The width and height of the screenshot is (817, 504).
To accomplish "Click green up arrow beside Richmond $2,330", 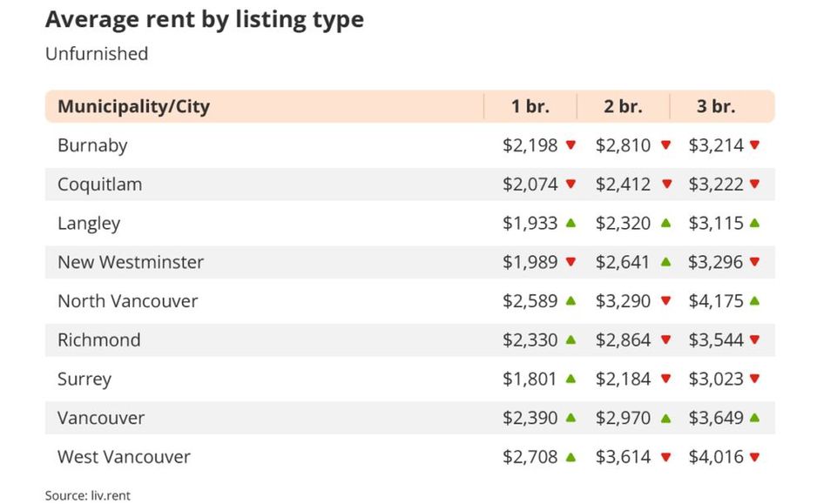I will tap(571, 339).
